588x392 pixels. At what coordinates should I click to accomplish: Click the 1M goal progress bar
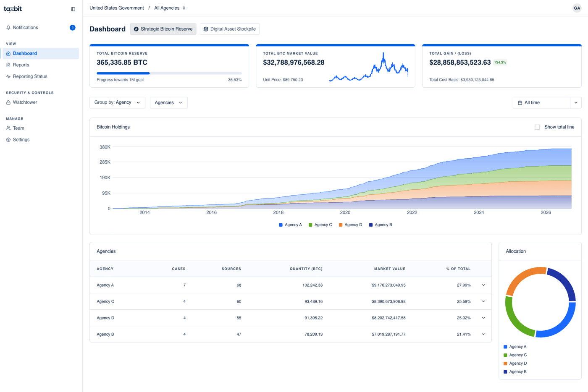(169, 73)
